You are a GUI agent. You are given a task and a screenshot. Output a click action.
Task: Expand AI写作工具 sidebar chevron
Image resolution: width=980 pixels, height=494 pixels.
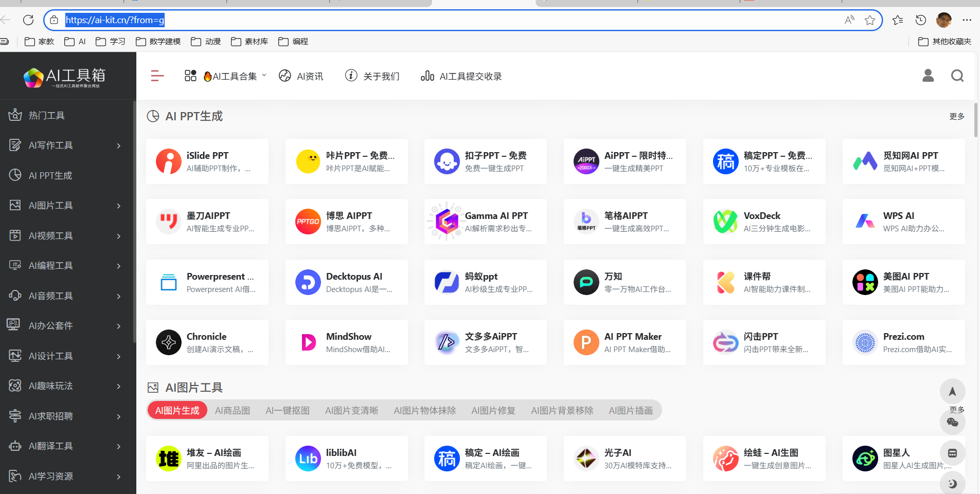click(119, 145)
